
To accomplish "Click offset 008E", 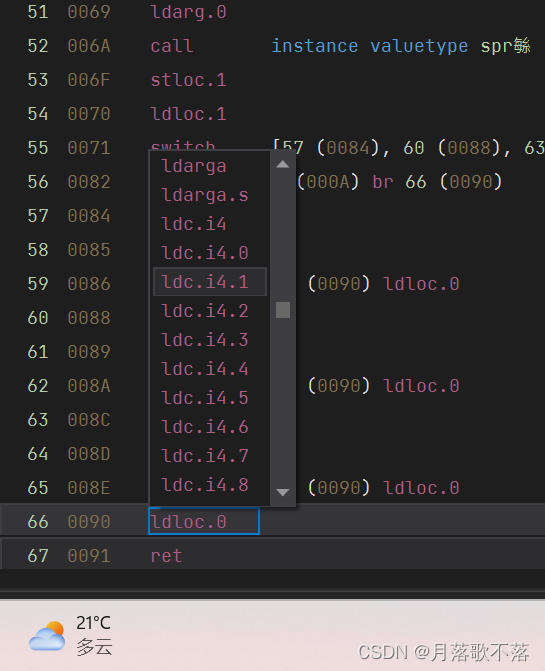I will pyautogui.click(x=89, y=487).
